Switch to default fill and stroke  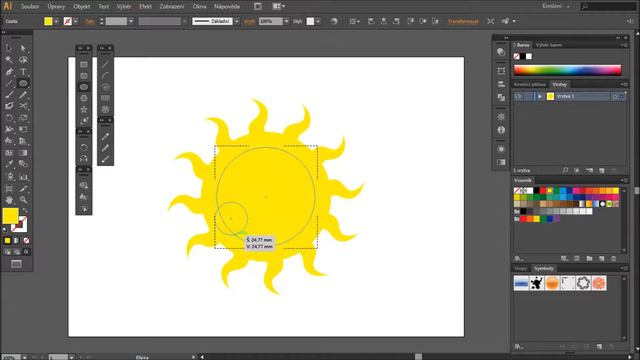[5, 230]
